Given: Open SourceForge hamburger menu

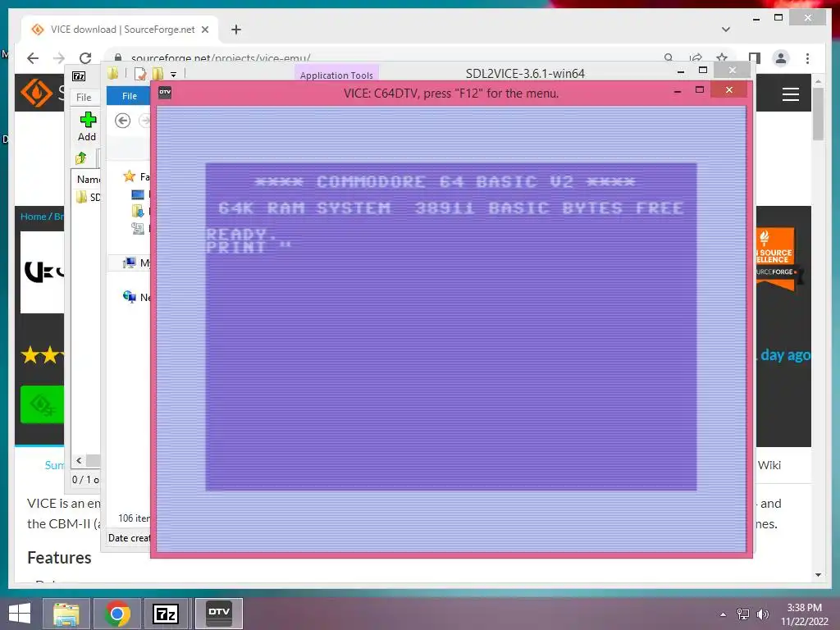Looking at the screenshot, I should pos(790,94).
